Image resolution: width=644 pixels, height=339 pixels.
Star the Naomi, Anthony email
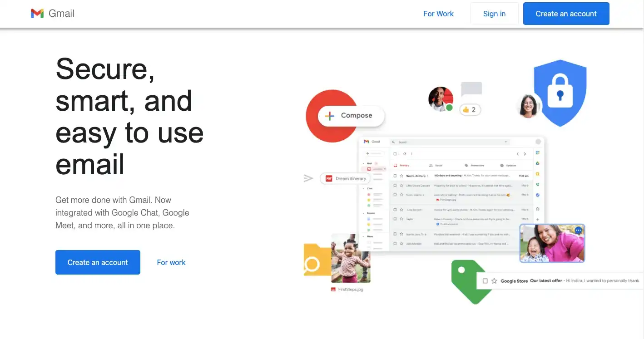coord(401,176)
